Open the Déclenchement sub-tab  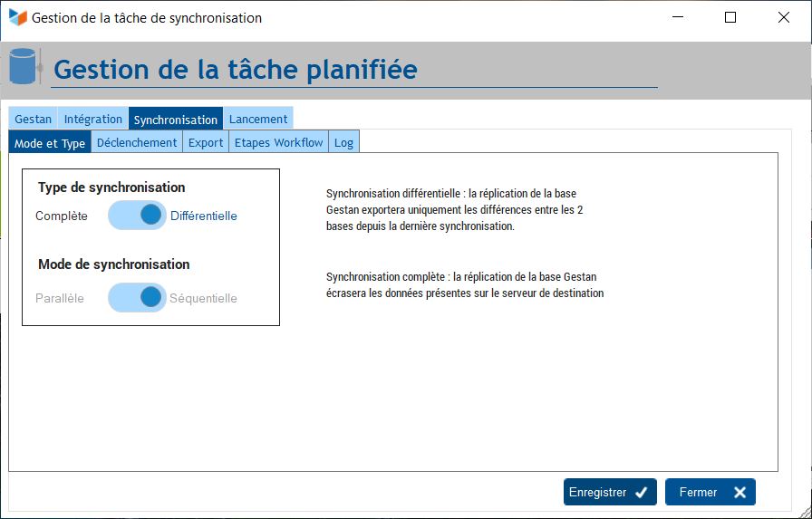tap(137, 143)
